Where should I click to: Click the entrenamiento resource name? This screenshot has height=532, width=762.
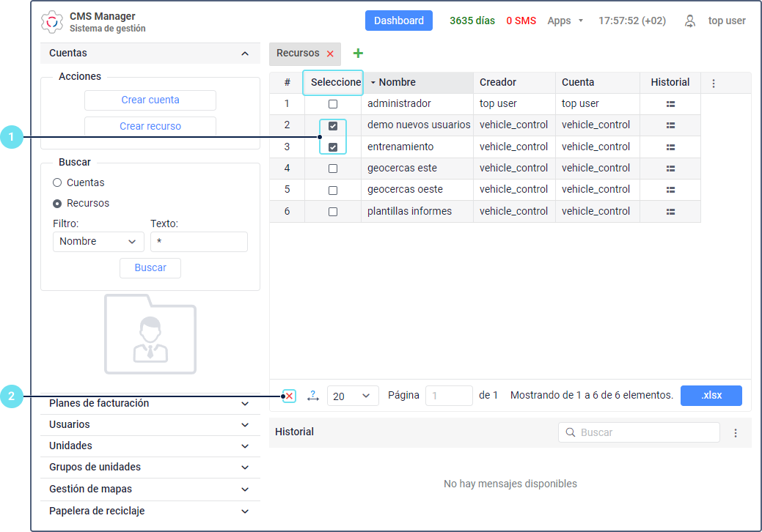[400, 147]
